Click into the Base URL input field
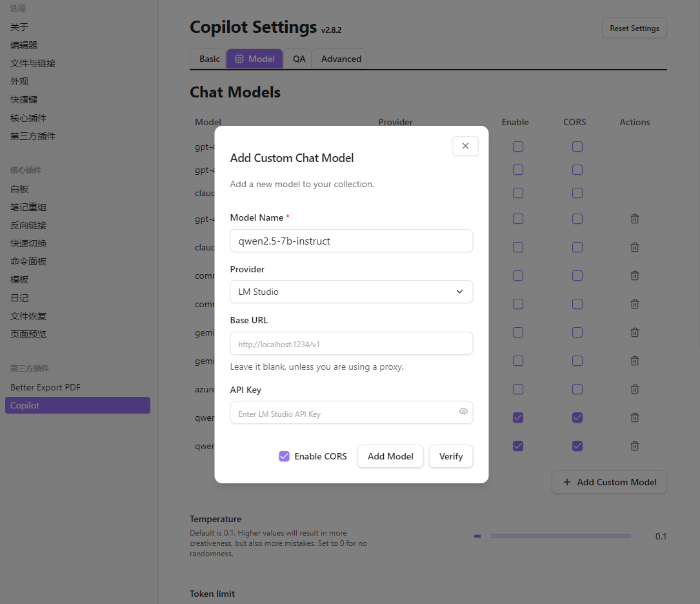 point(351,344)
